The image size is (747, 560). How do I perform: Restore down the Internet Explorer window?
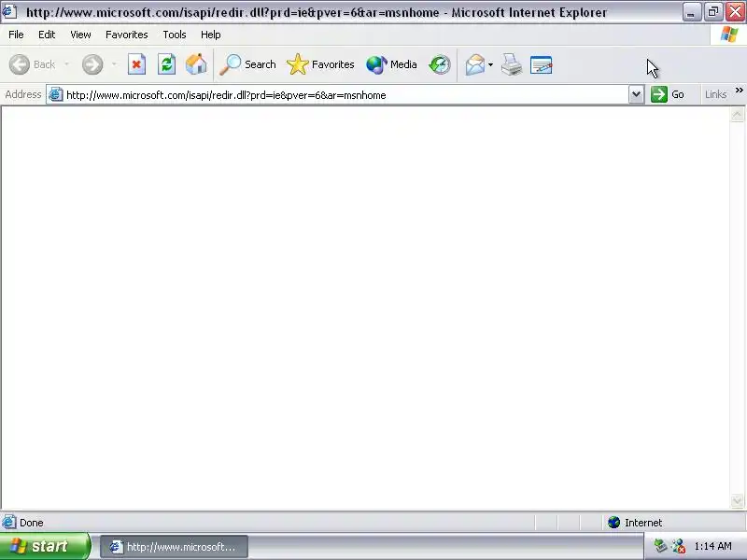pyautogui.click(x=713, y=12)
